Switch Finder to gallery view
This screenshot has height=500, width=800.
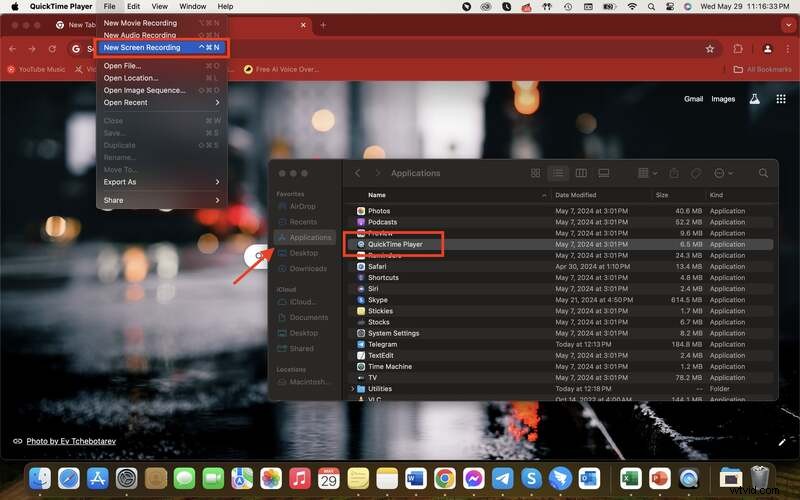coord(604,173)
